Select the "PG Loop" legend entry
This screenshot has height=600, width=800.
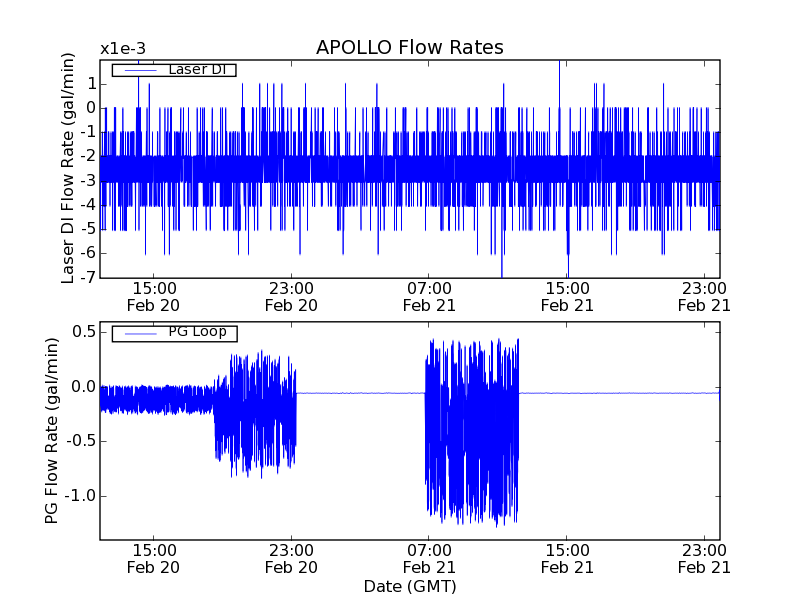point(174,333)
